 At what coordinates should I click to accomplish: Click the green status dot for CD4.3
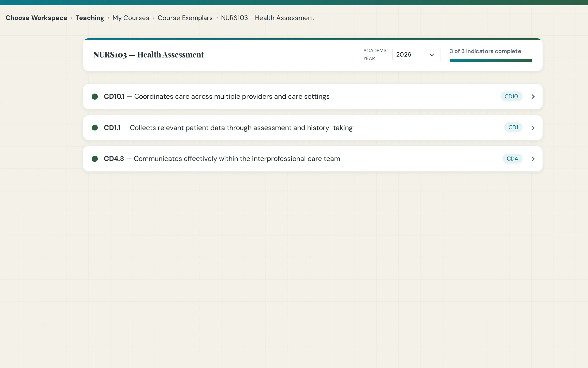[95, 159]
